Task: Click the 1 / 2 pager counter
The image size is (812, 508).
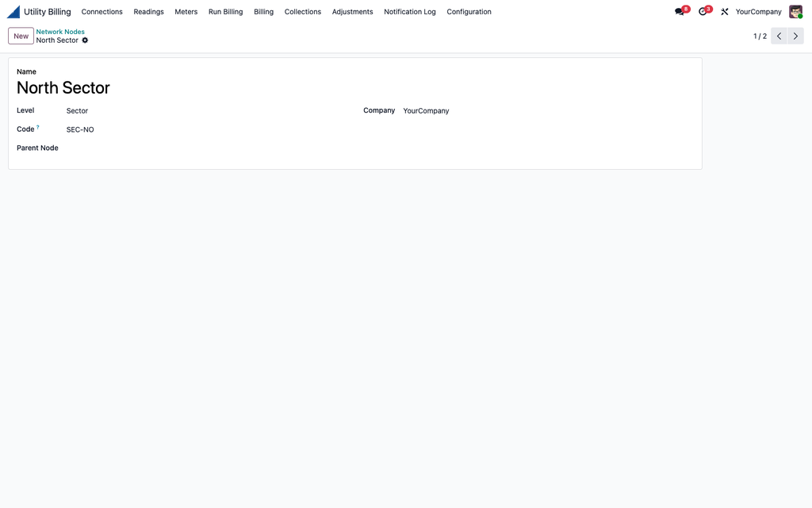Action: [x=760, y=37]
